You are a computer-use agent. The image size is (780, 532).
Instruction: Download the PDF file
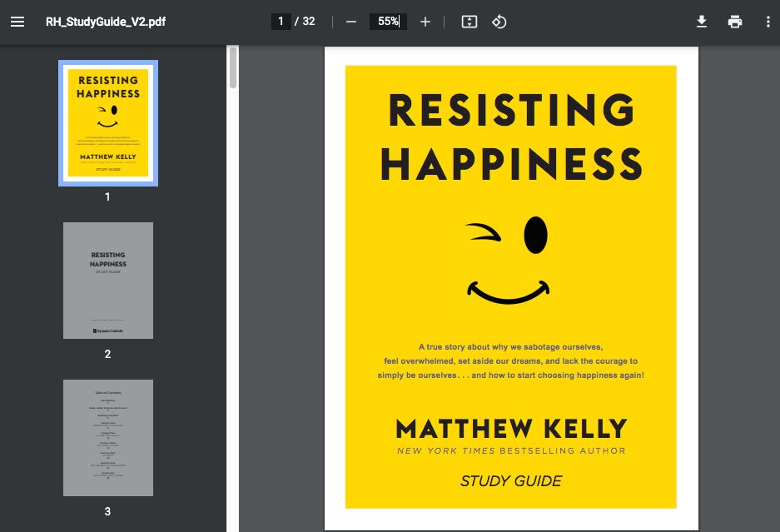point(702,22)
